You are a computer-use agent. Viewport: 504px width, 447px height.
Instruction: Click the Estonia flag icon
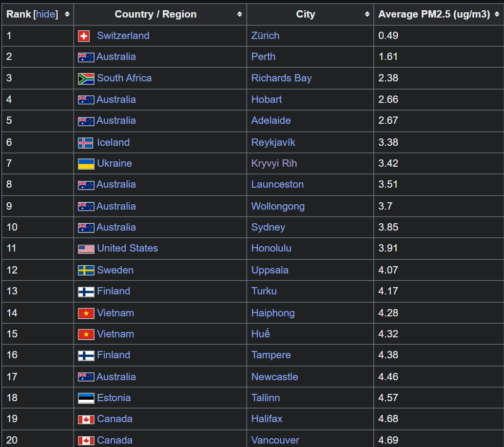tap(86, 398)
